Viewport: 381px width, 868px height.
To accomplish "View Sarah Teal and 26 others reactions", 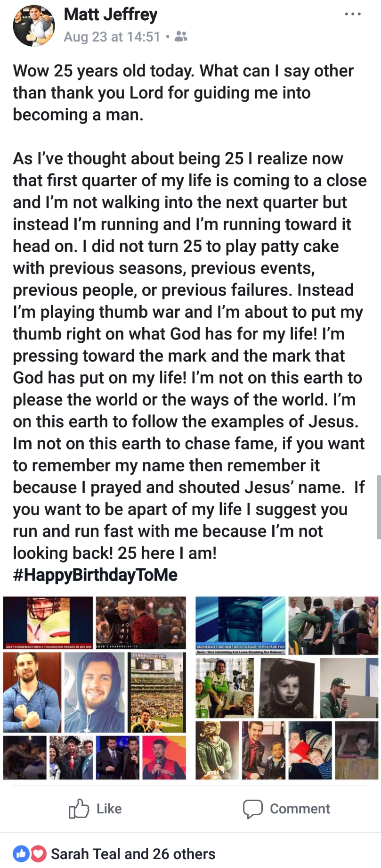I will (133, 853).
